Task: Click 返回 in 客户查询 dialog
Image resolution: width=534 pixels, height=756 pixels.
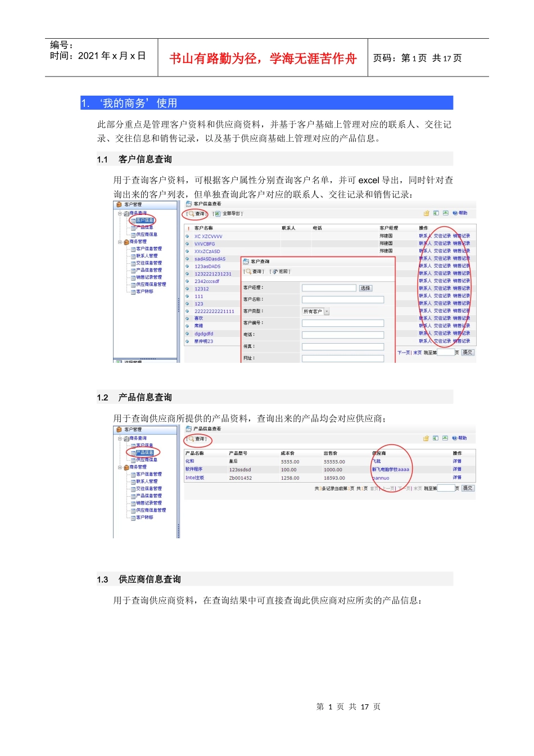Action: pyautogui.click(x=280, y=272)
